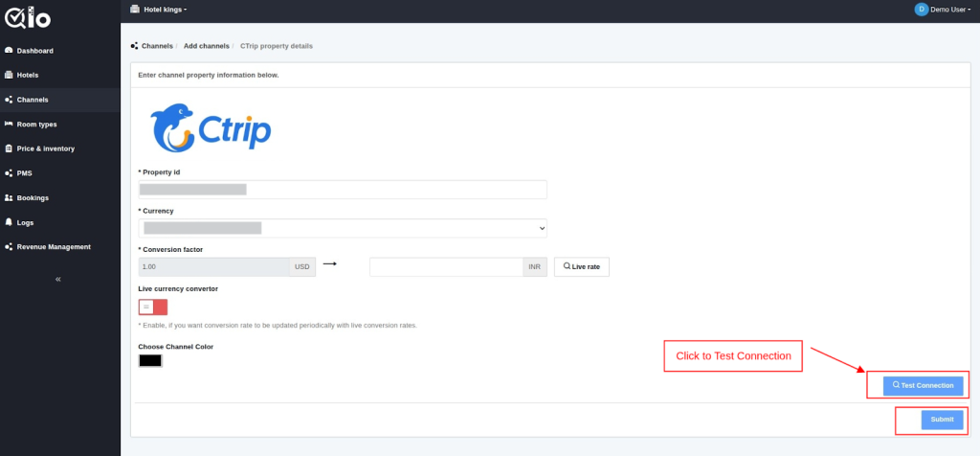
Task: Click the Live rate button
Action: 582,266
